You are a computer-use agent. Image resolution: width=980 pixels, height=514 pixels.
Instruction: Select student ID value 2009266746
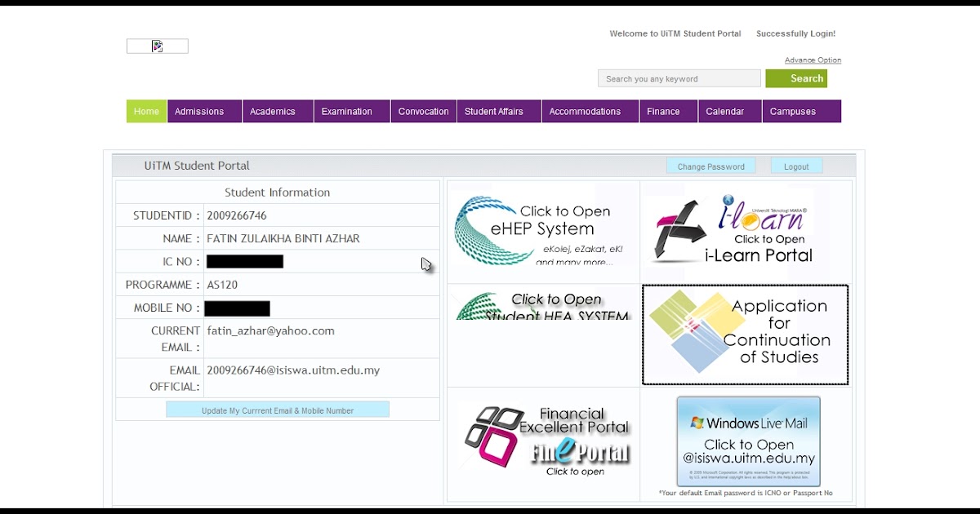pyautogui.click(x=237, y=215)
